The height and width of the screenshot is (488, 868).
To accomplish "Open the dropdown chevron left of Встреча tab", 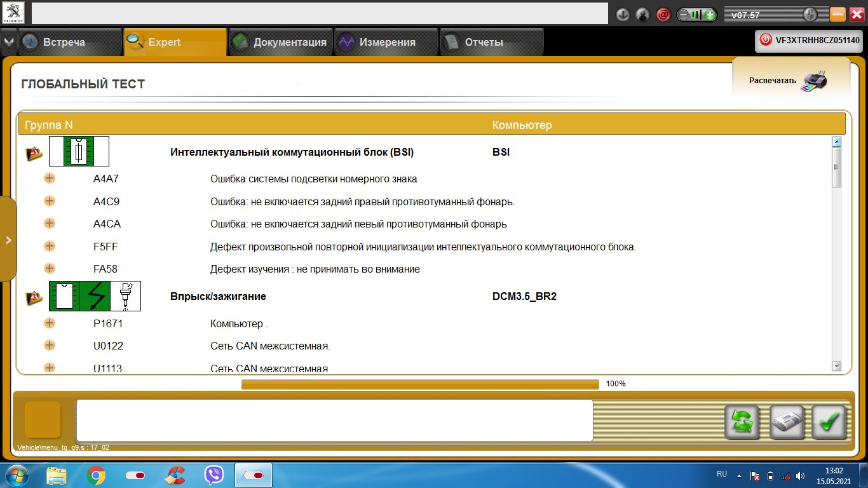I will click(8, 42).
